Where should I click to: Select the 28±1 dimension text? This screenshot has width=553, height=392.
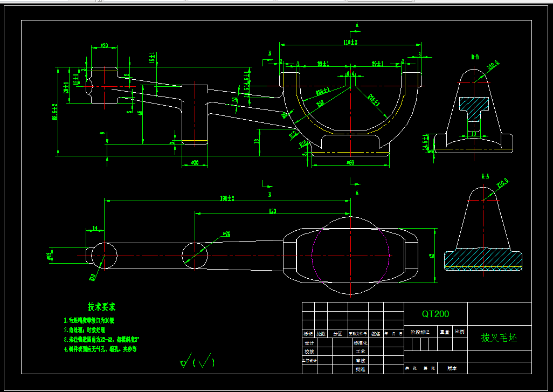coord(66,88)
